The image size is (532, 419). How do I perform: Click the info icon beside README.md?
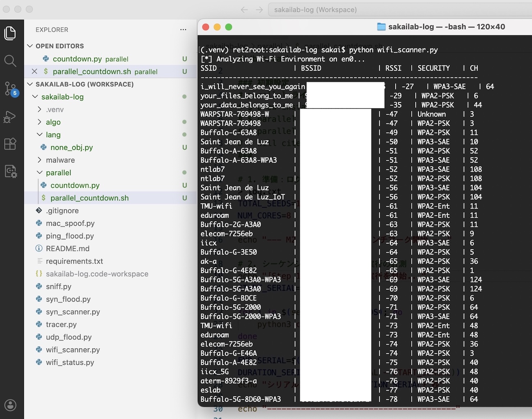click(x=39, y=248)
